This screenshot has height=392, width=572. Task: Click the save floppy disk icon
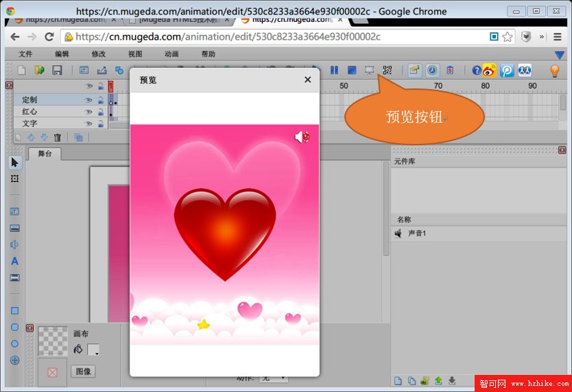[58, 70]
